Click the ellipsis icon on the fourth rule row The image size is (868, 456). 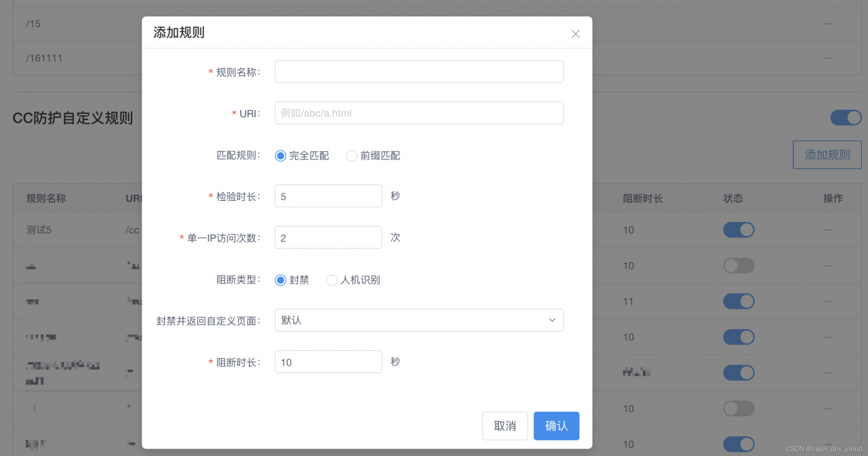pyautogui.click(x=827, y=337)
